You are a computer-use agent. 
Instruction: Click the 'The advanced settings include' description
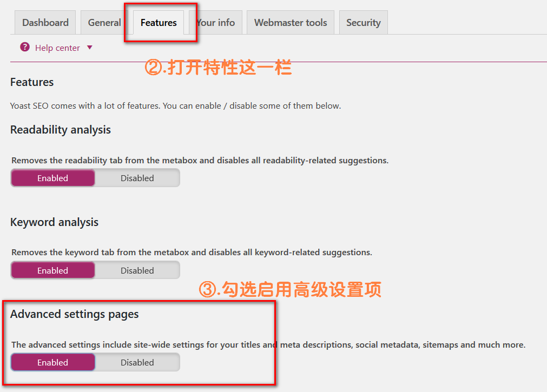pos(268,345)
